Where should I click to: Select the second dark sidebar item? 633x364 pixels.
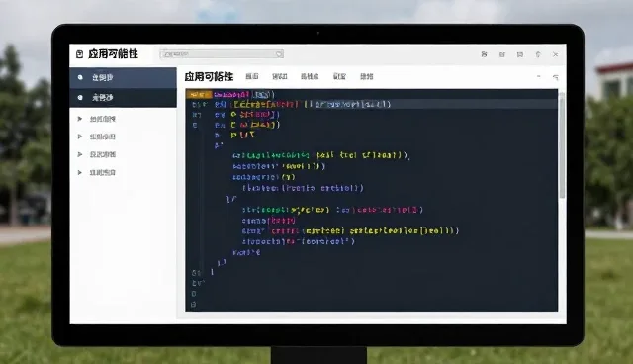[123, 97]
